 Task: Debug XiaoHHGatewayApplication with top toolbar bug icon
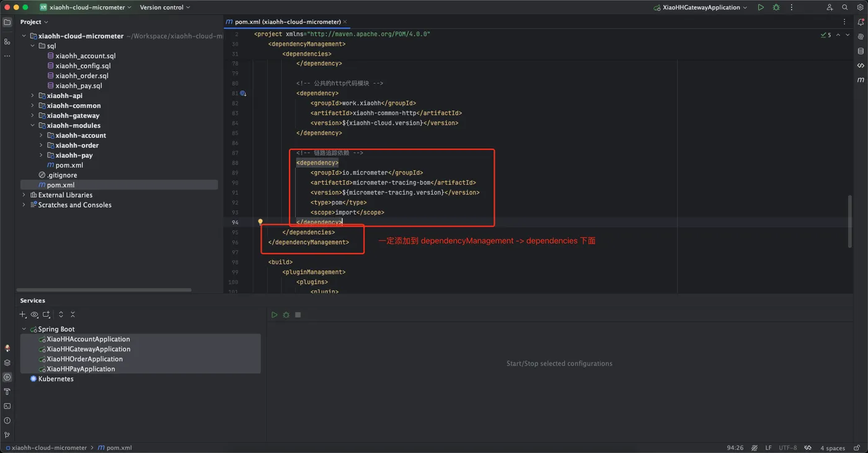point(776,7)
